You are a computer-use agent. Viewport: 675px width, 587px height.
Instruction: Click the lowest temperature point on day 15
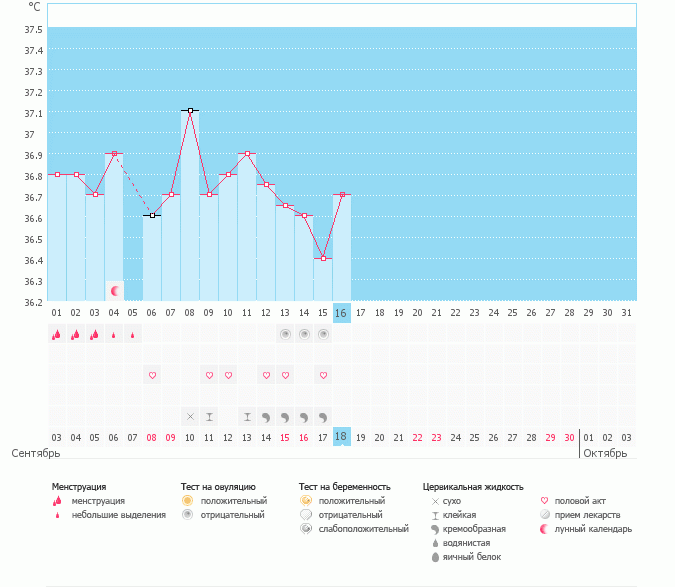(x=323, y=258)
